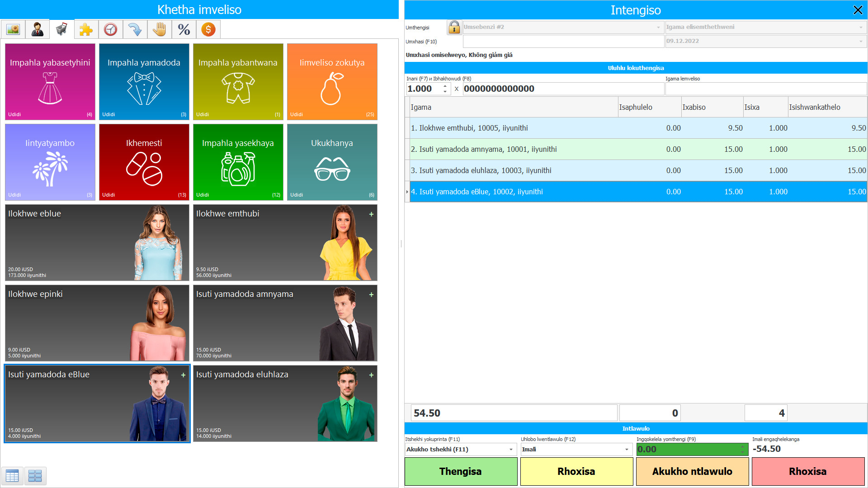Switch to table list view icon
The height and width of the screenshot is (488, 868).
pyautogui.click(x=12, y=475)
